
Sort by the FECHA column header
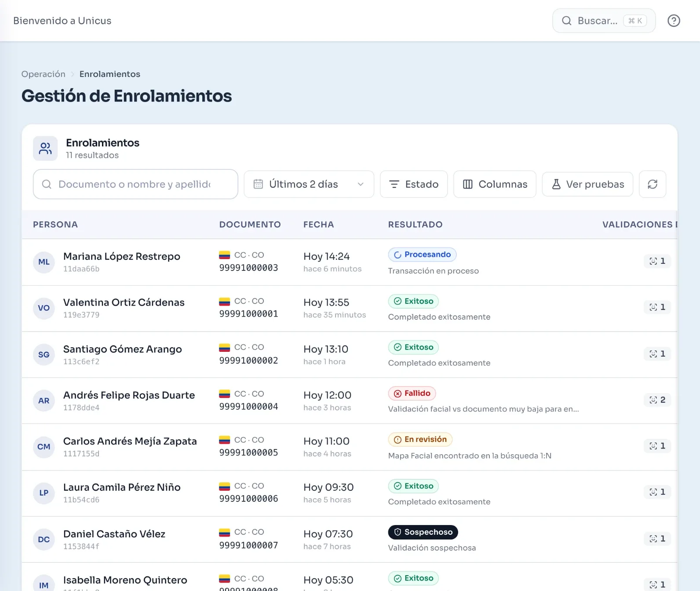point(319,225)
